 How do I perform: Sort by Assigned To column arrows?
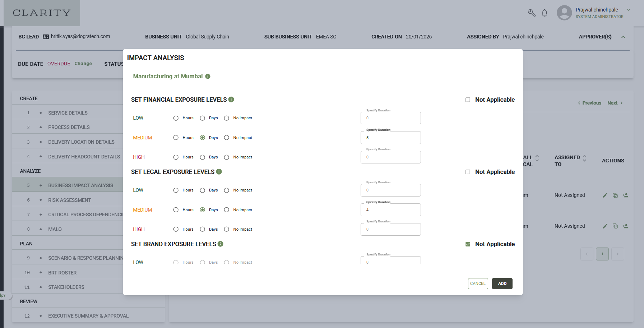click(x=584, y=158)
